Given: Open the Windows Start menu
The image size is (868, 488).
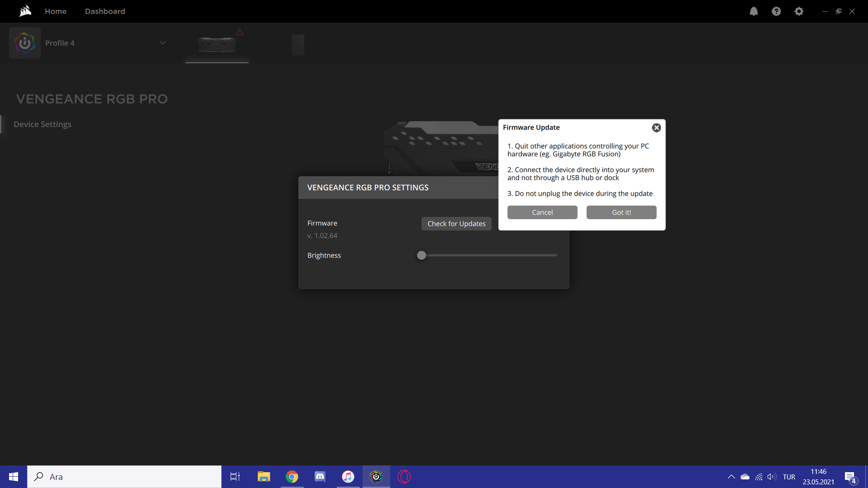Looking at the screenshot, I should (14, 477).
